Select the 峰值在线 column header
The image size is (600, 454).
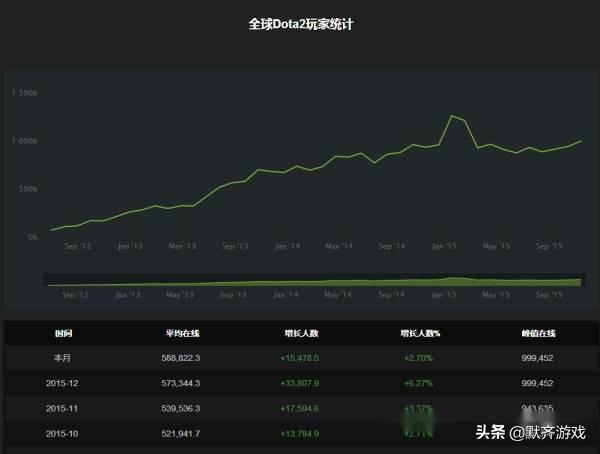pos(538,333)
